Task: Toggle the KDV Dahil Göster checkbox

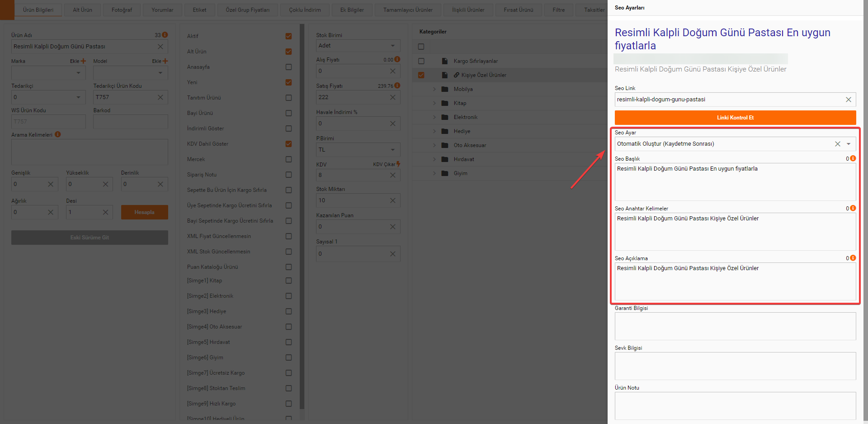Action: 288,144
